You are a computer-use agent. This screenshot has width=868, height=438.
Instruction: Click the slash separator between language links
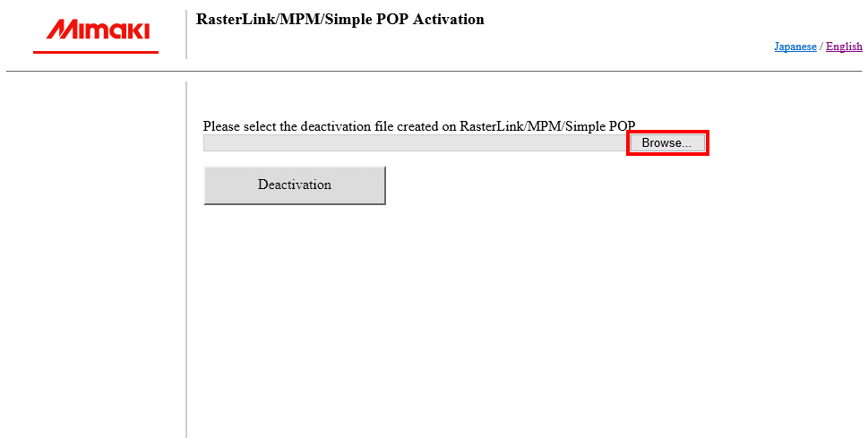(x=821, y=47)
